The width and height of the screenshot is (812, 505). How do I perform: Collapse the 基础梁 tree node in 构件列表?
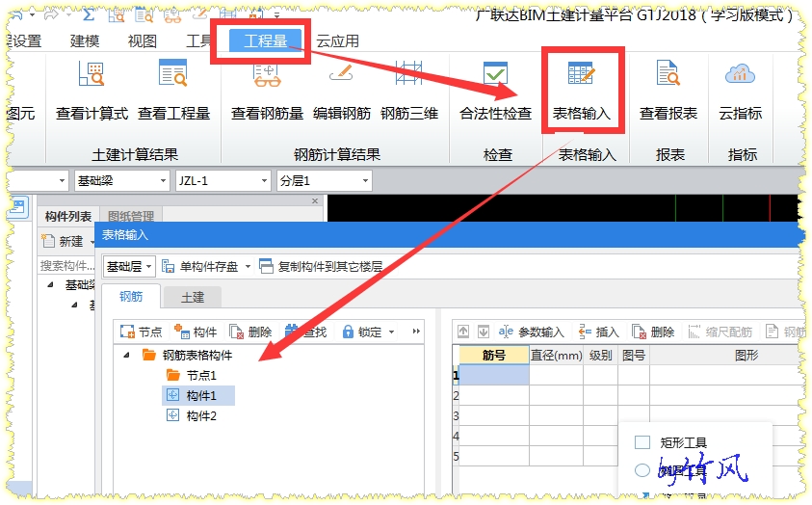(x=50, y=284)
